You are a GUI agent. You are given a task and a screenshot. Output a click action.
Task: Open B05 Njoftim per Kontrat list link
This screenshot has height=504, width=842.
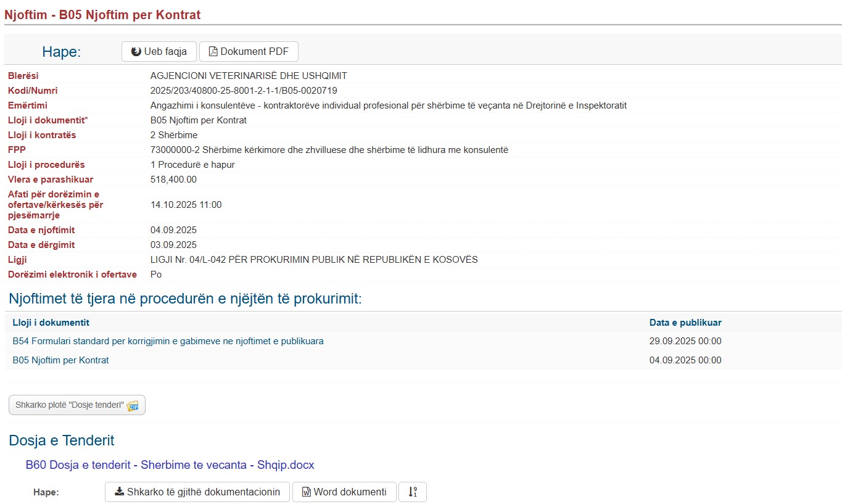(x=60, y=360)
